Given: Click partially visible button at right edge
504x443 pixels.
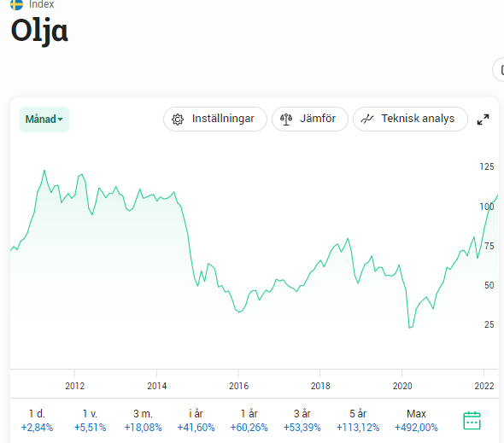Looking at the screenshot, I should click(499, 69).
